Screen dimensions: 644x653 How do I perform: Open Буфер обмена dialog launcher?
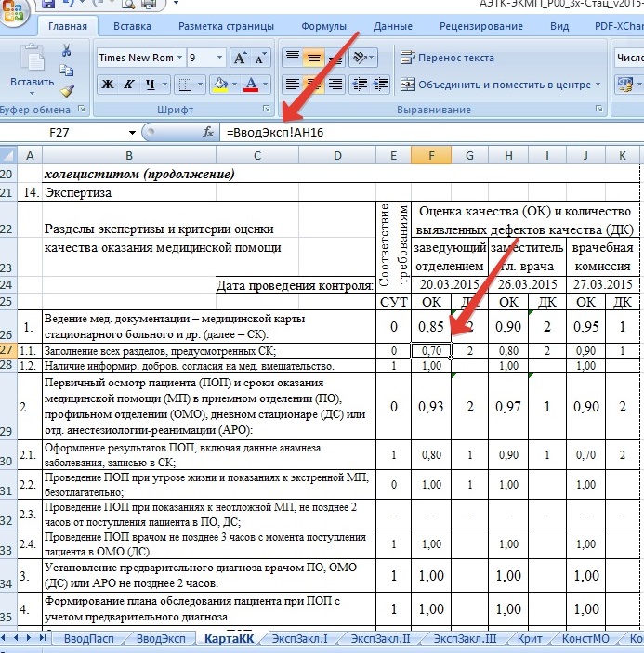pyautogui.click(x=82, y=109)
